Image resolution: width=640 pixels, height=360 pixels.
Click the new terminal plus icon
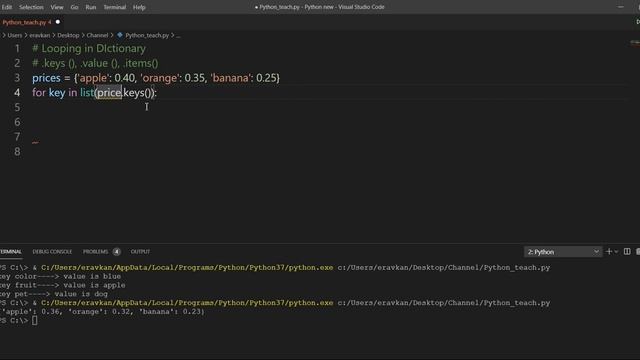click(x=609, y=251)
